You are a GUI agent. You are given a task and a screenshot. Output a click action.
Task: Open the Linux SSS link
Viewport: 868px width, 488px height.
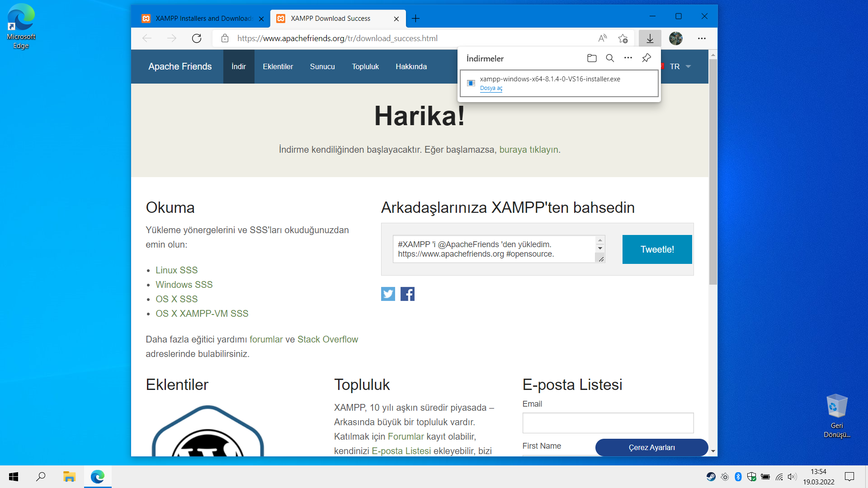coord(177,270)
